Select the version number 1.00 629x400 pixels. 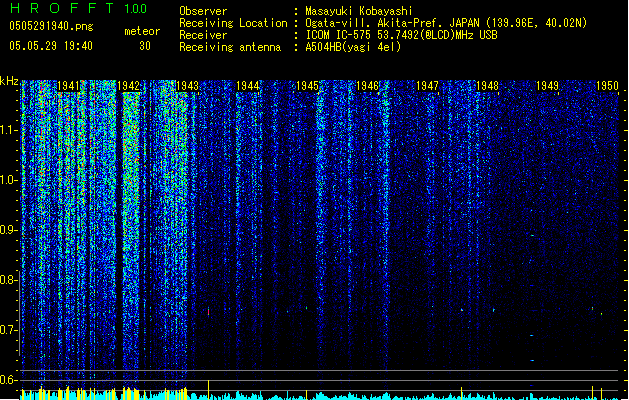point(135,8)
